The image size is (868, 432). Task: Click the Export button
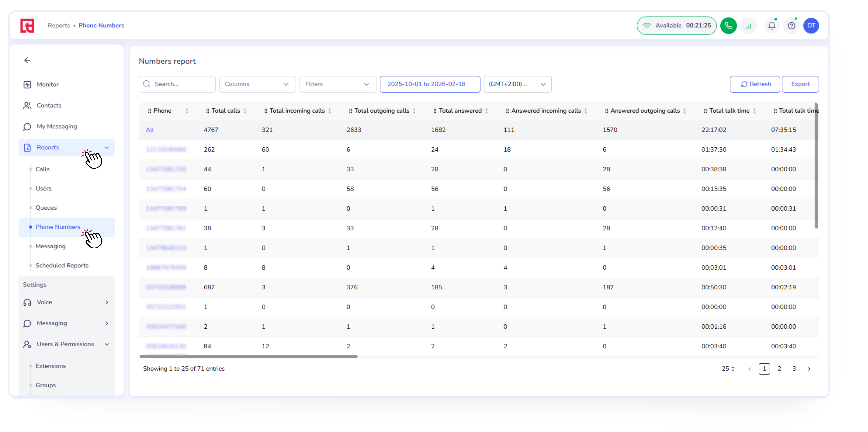tap(800, 84)
